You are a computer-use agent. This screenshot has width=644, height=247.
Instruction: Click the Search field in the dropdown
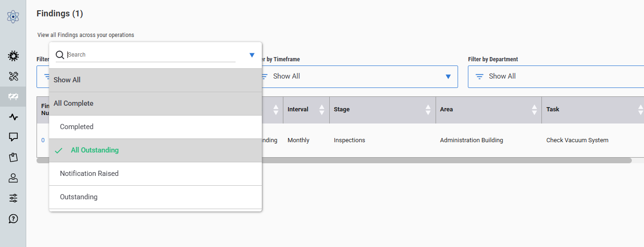point(150,55)
